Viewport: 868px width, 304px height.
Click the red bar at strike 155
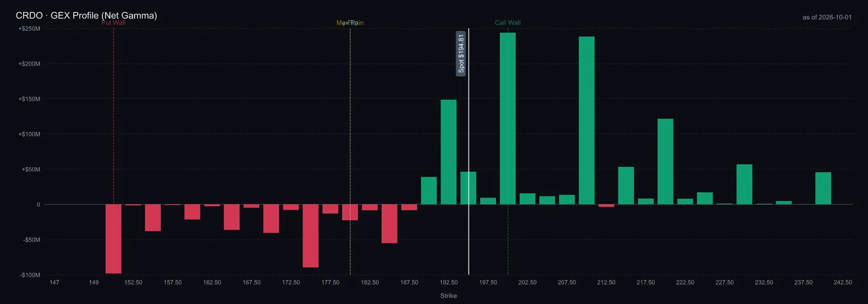[153, 218]
